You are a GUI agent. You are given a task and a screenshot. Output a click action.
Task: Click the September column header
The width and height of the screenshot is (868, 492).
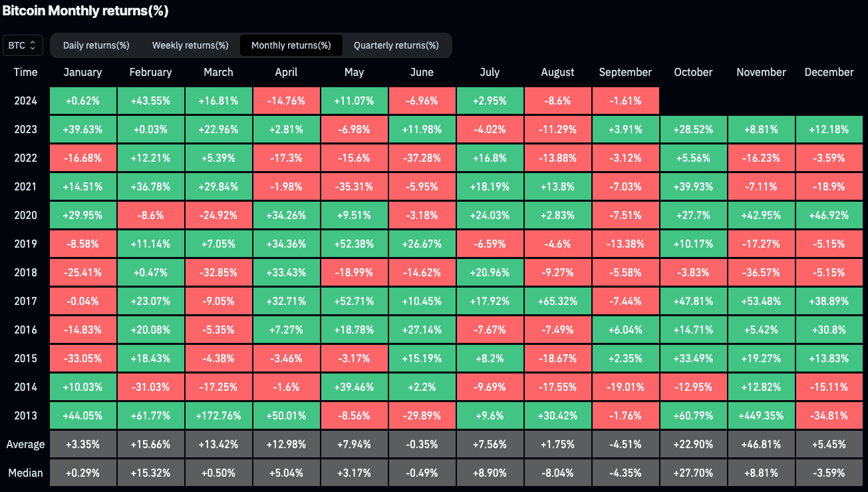pyautogui.click(x=626, y=72)
